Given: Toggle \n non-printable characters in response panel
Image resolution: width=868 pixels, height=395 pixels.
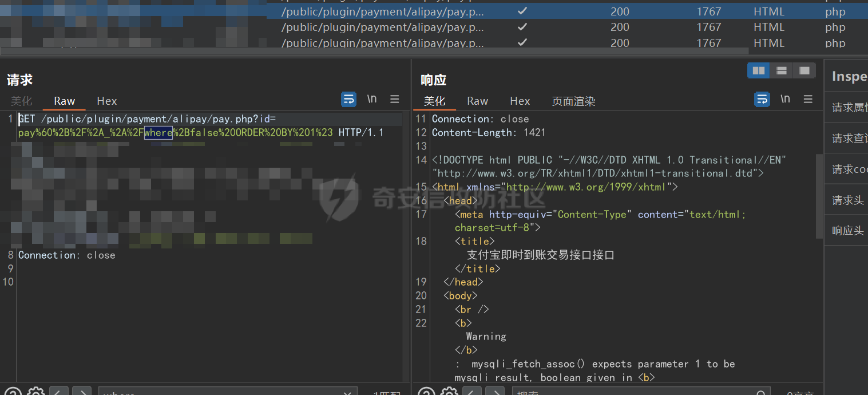Looking at the screenshot, I should (x=785, y=100).
